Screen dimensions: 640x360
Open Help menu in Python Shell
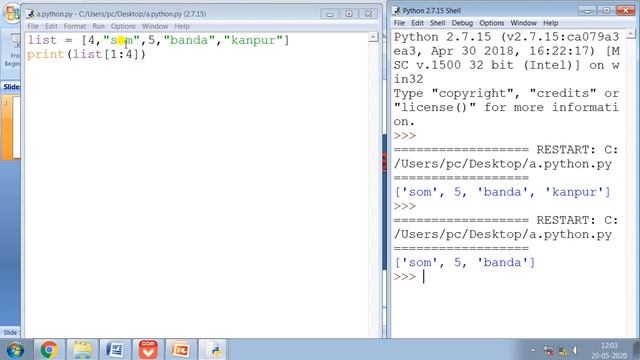550,23
